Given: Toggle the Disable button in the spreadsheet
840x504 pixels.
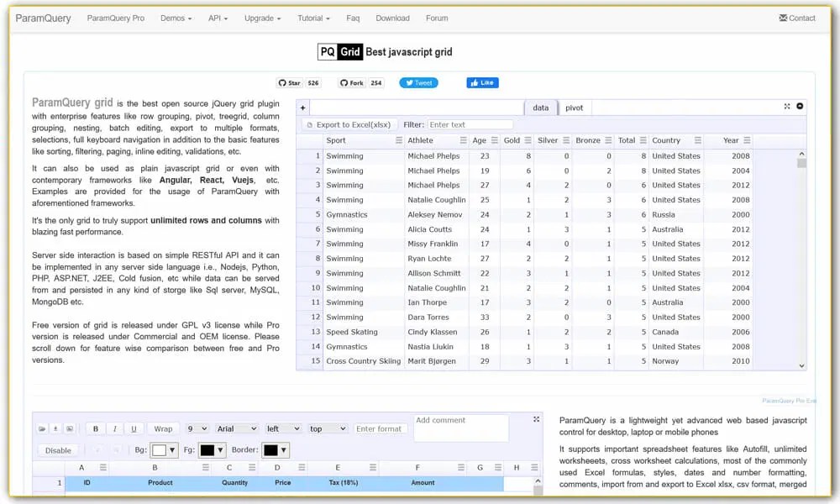Looking at the screenshot, I should point(57,449).
